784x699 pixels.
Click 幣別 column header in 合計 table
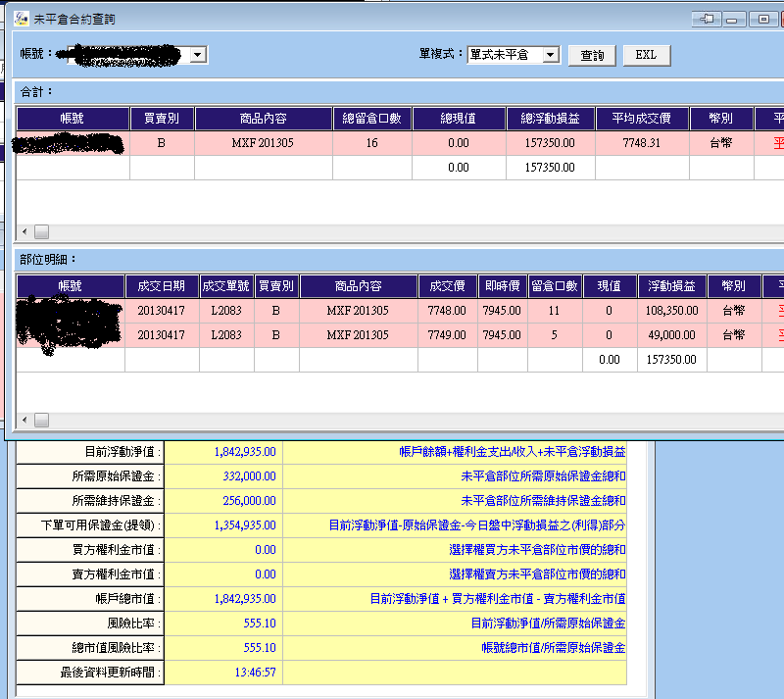(721, 119)
